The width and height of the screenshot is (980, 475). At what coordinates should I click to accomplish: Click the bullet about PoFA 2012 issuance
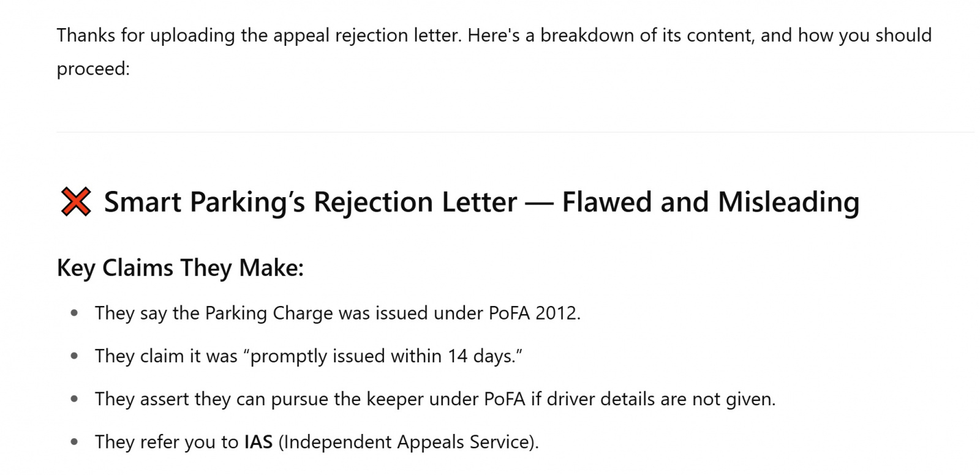pos(337,313)
